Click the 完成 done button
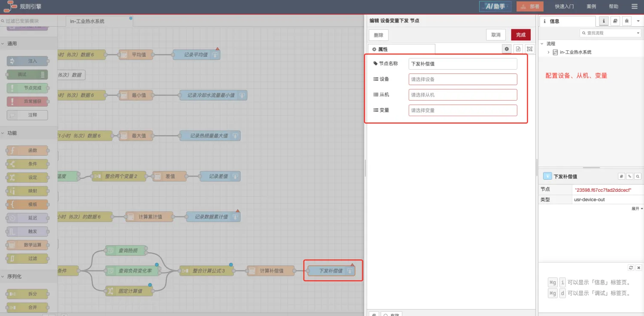Viewport: 644px width, 316px height. [521, 35]
